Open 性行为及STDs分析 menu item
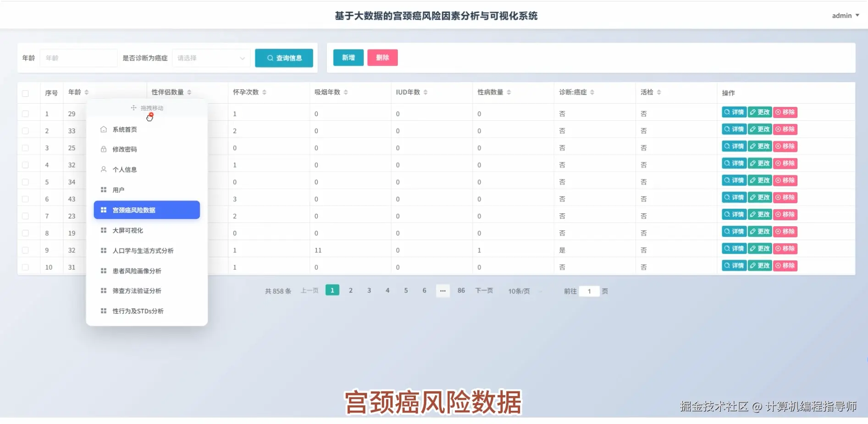This screenshot has height=424, width=868. point(147,311)
